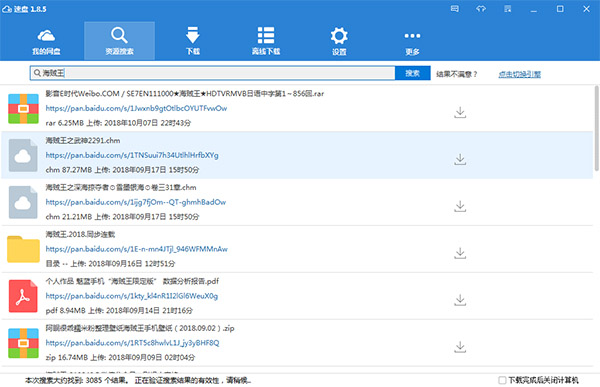The width and height of the screenshot is (600, 387).
Task: Open link ending 1TNSuui7h34UtlhlHrfbXYg
Action: tap(132, 155)
